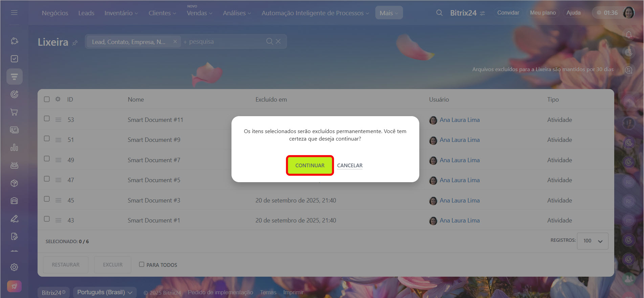
Task: Enable the PARA TODOS checkbox
Action: [141, 264]
